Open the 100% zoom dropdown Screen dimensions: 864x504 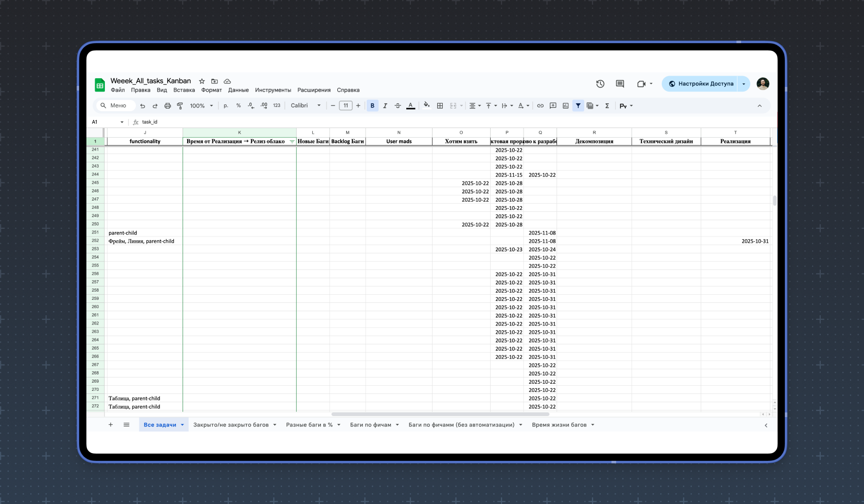click(x=201, y=106)
